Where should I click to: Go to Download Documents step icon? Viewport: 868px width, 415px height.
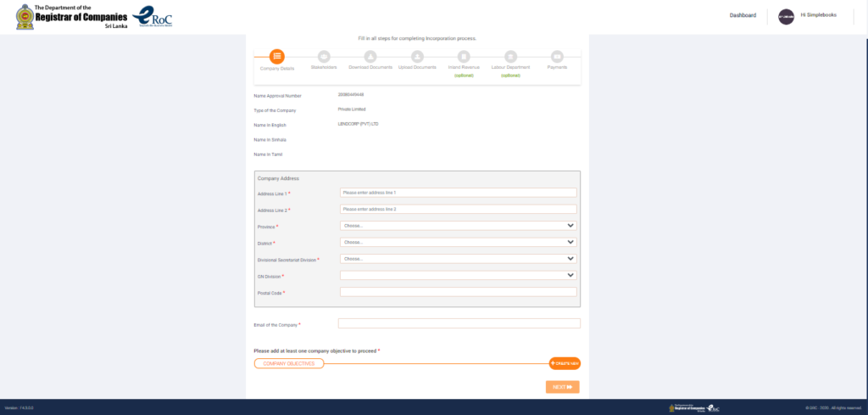pos(370,57)
